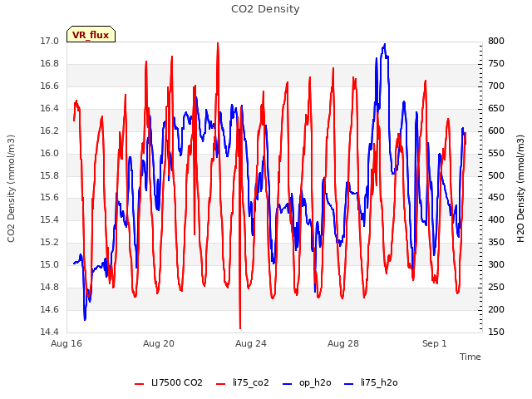
Task: Click the 16.6 left axis value
Action: point(50,86)
